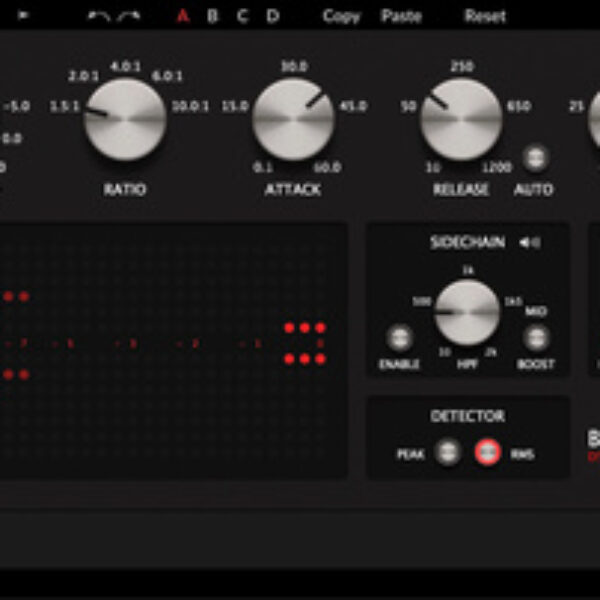Click the SIDECHAIN section title
Screen dimensions: 600x600
click(467, 243)
